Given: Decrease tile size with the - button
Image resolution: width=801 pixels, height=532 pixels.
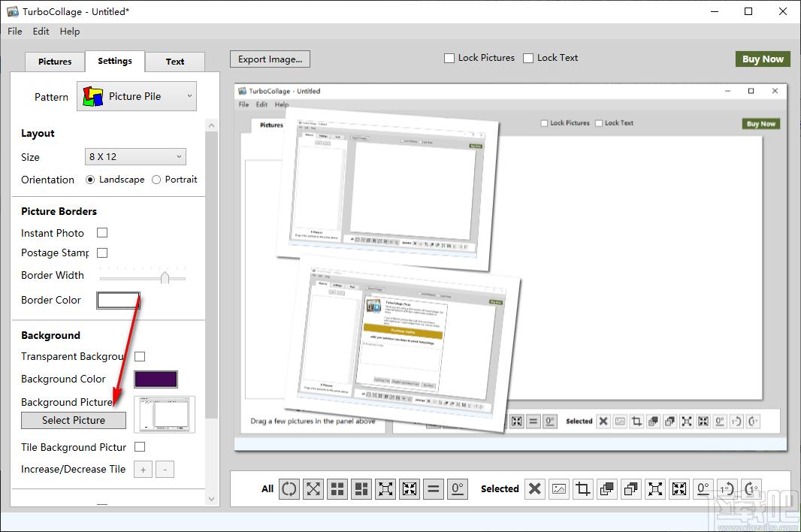Looking at the screenshot, I should point(165,470).
